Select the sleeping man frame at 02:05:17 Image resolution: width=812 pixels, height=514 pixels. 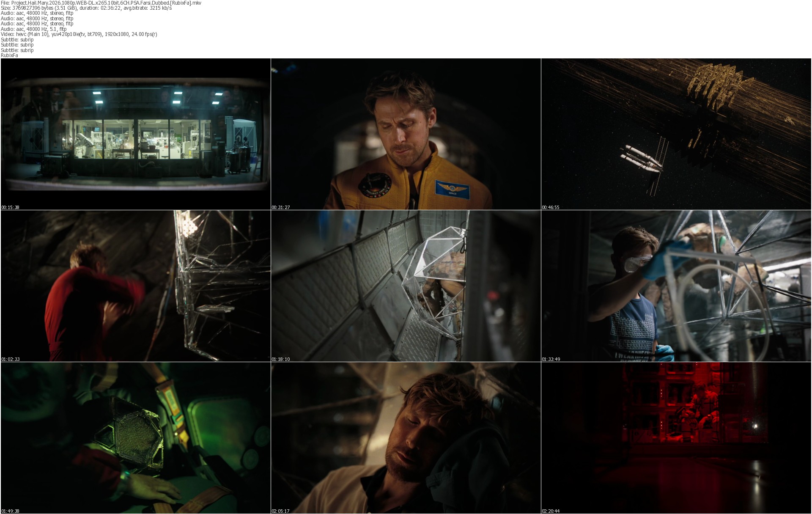[x=406, y=438]
